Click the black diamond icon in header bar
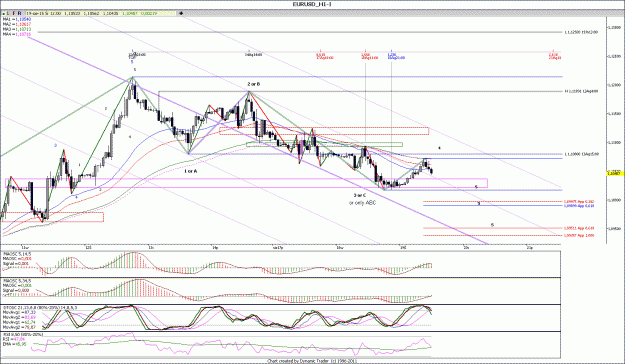The width and height of the screenshot is (625, 364). click(x=181, y=14)
